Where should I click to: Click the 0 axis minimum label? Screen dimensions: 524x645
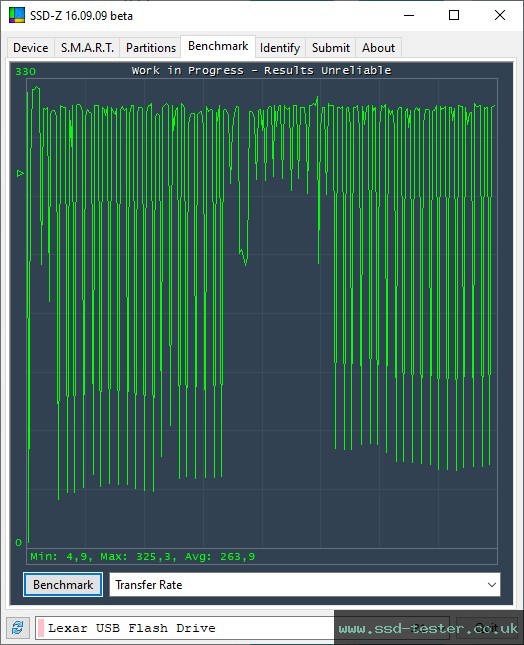pyautogui.click(x=19, y=542)
